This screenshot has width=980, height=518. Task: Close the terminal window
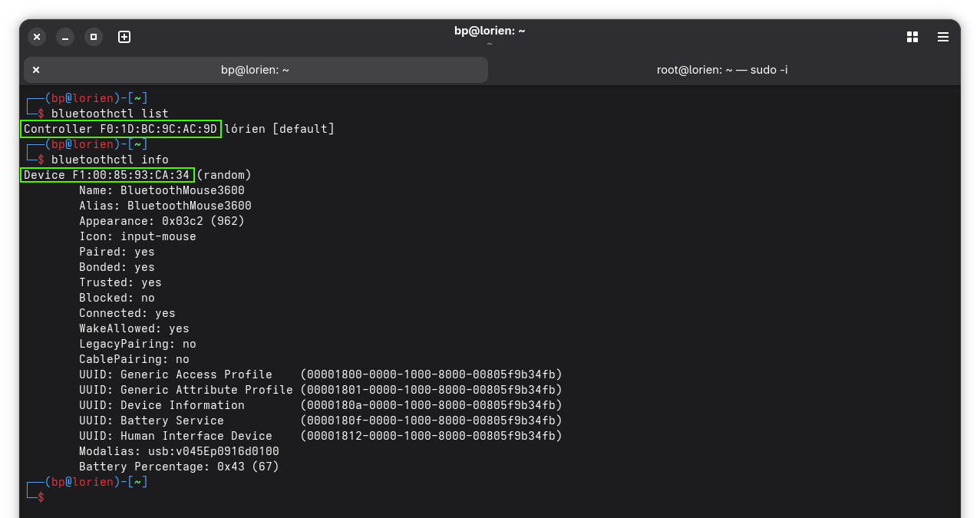pyautogui.click(x=37, y=37)
